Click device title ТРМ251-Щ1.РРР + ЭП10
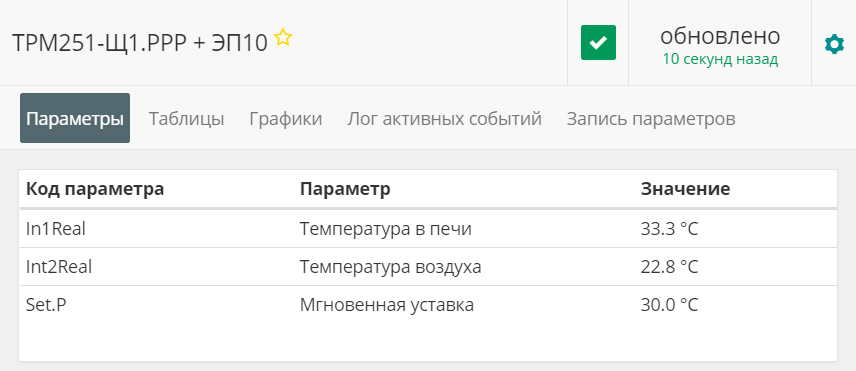This screenshot has width=856, height=371. pos(140,43)
